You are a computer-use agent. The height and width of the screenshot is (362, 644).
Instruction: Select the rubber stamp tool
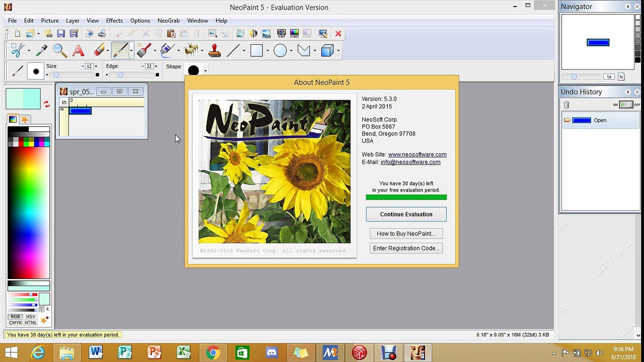[x=214, y=50]
